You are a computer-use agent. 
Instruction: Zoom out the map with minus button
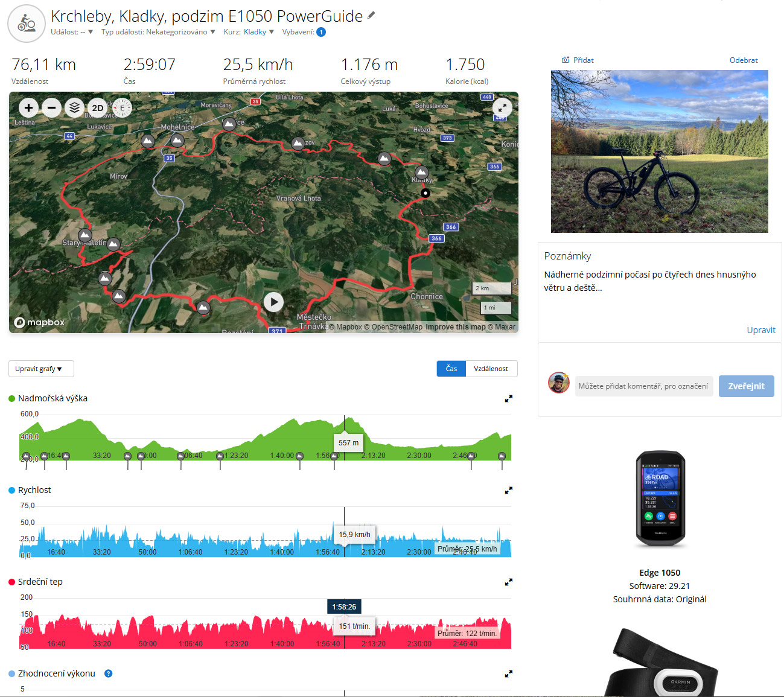tap(52, 108)
